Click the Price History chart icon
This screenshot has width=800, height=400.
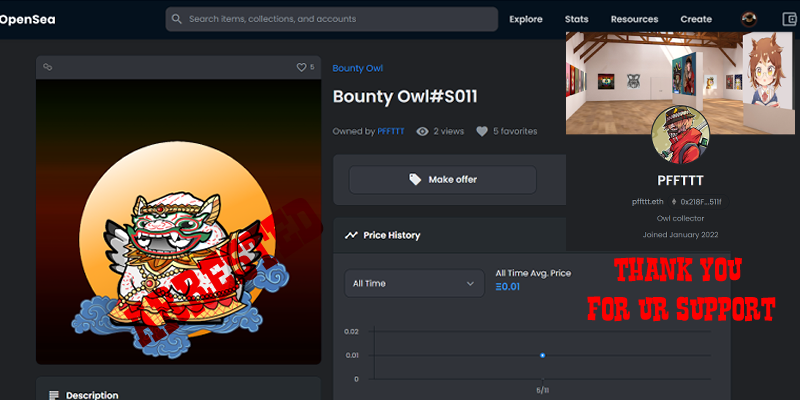351,235
